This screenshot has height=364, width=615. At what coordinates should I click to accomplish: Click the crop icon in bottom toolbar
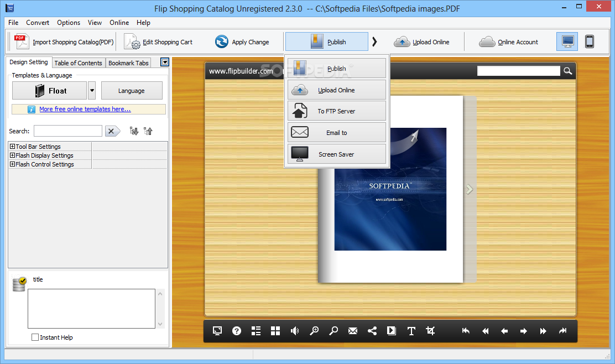coord(430,331)
